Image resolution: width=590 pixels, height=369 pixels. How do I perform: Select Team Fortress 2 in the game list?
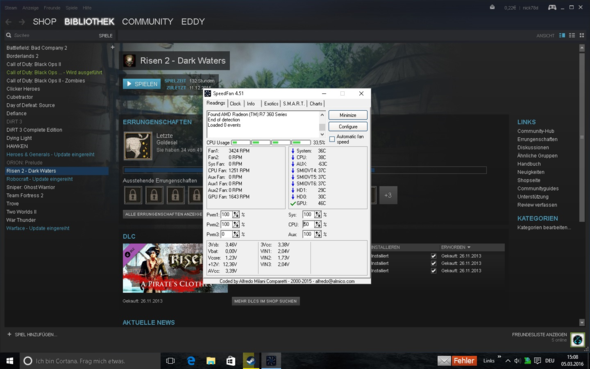[x=25, y=196]
